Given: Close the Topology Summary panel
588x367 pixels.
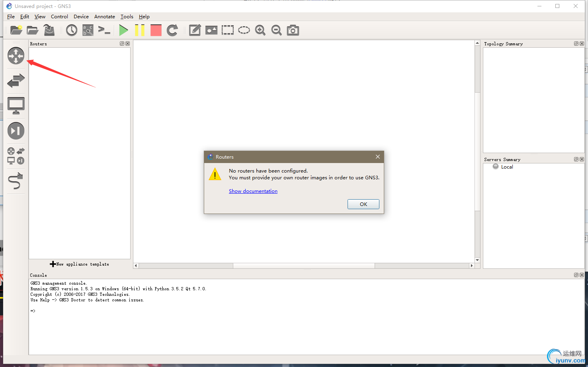Looking at the screenshot, I should (x=582, y=44).
